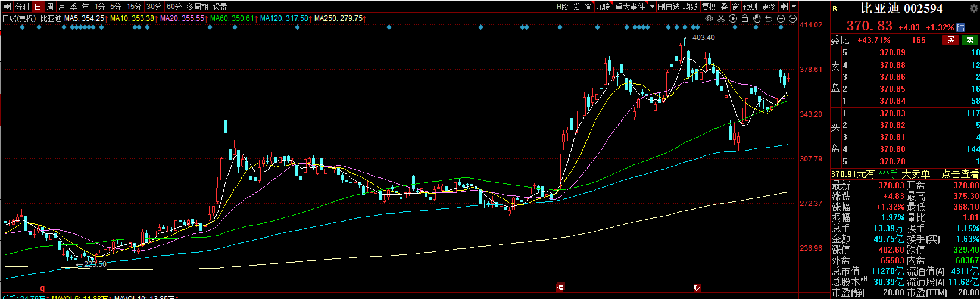Open 多周期 multi-period view
The width and height of the screenshot is (980, 299).
(198, 7)
